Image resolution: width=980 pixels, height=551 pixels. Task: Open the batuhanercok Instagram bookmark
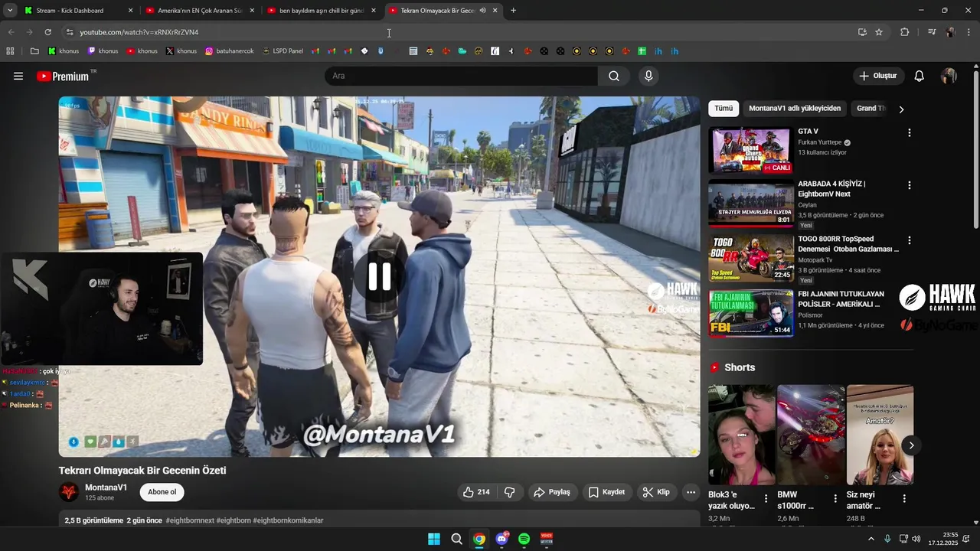pos(229,51)
